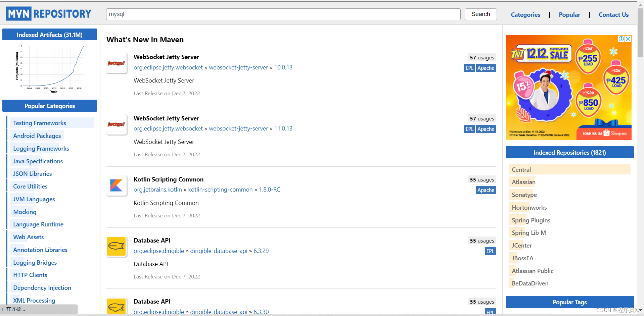Click the EPL license tag for 10.0.13
Screen dimensions: 644x316
469,68
